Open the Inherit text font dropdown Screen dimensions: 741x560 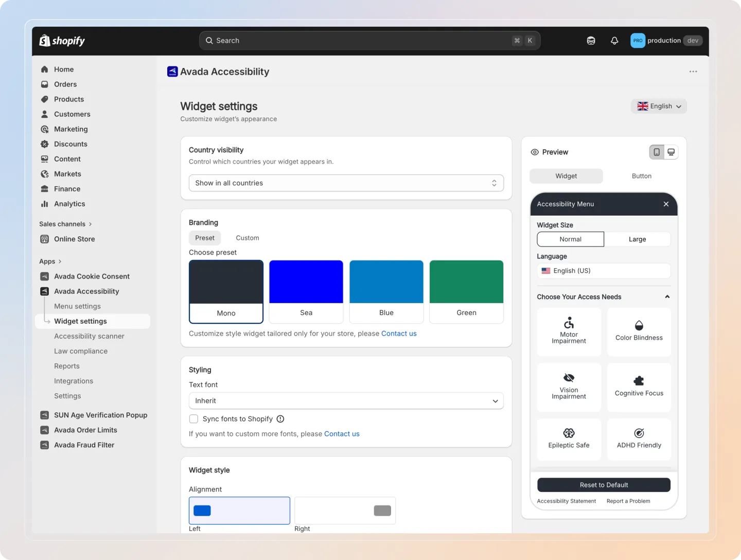tap(346, 401)
